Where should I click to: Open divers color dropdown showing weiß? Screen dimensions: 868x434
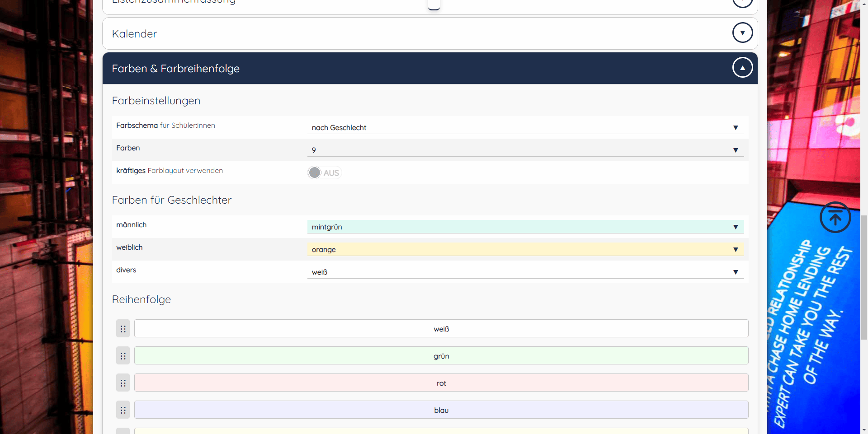coord(525,272)
